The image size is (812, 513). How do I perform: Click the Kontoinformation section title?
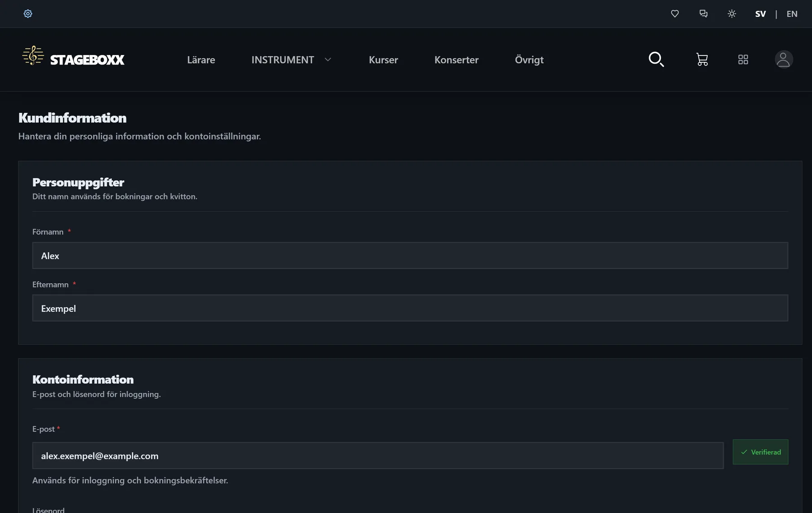(83, 379)
